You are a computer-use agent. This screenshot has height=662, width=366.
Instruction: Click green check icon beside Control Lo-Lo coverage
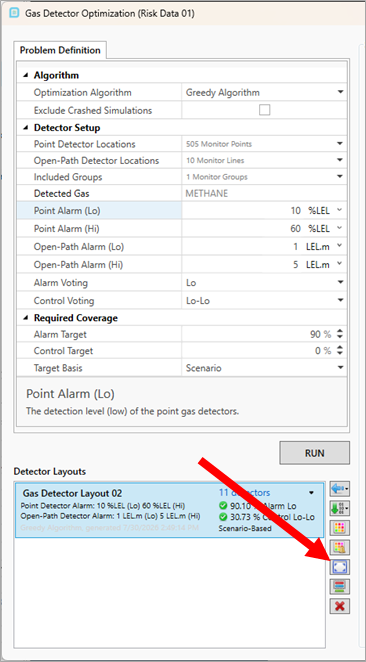(x=223, y=517)
